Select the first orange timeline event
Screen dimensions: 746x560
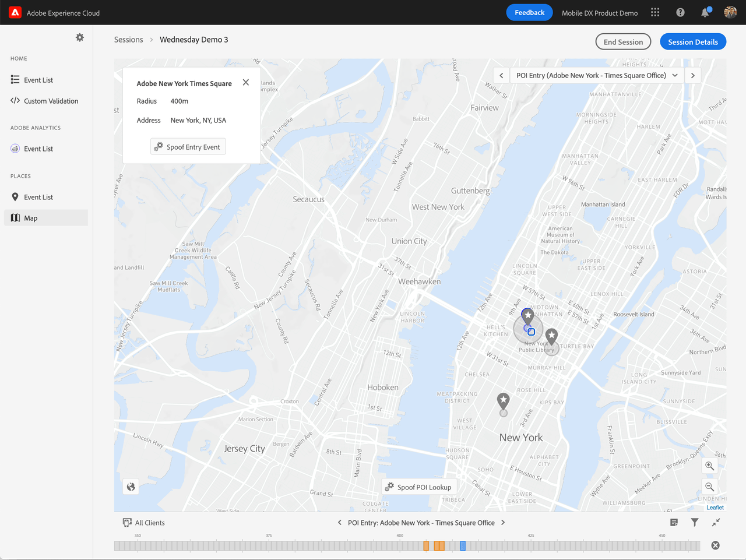coord(426,546)
